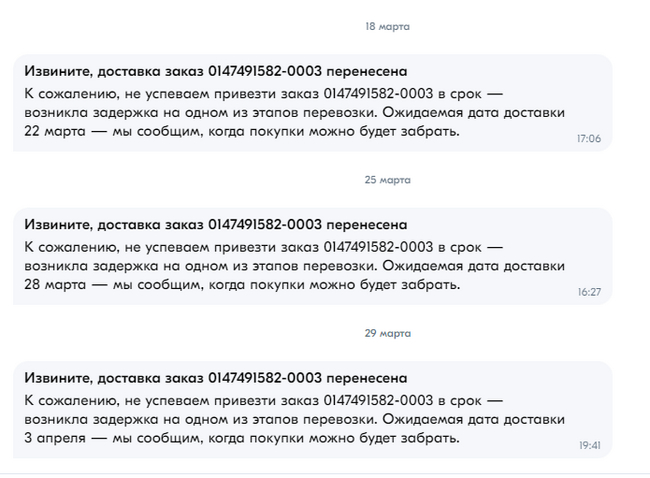Click the bold heading of the 19:41 message

point(215,378)
